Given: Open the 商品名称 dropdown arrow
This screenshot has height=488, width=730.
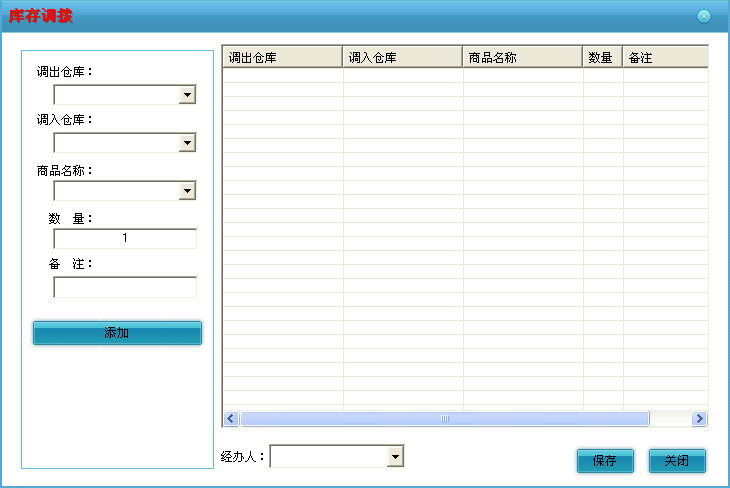Looking at the screenshot, I should (187, 191).
